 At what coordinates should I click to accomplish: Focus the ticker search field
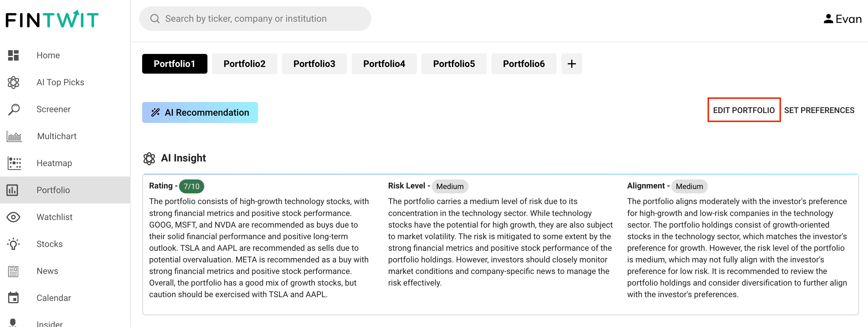click(x=255, y=19)
